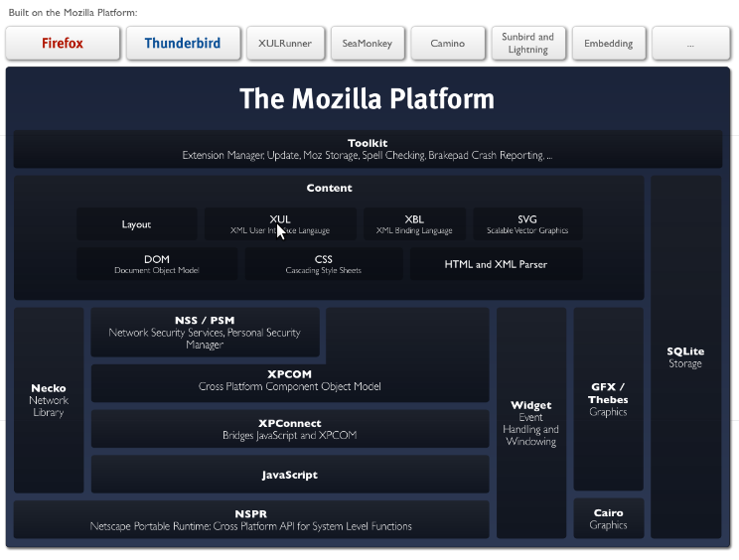Select the SVG Scalable Vector Graphics box
The height and width of the screenshot is (560, 739).
click(x=527, y=224)
